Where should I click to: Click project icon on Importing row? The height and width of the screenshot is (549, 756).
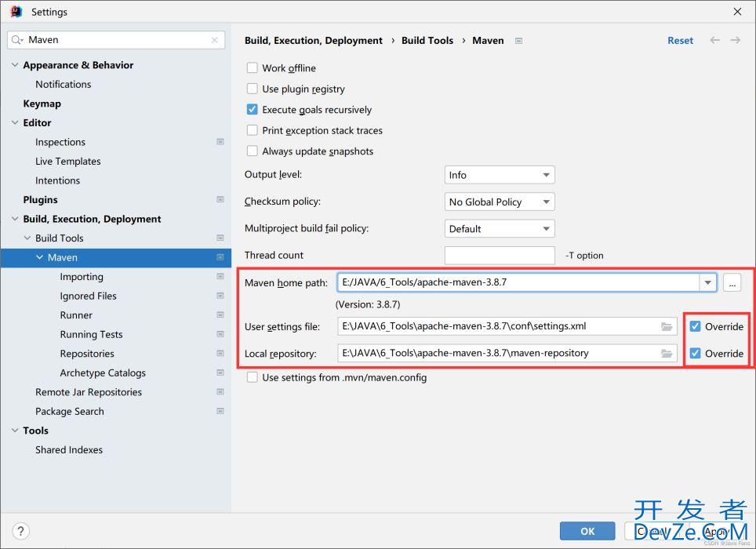click(x=220, y=277)
